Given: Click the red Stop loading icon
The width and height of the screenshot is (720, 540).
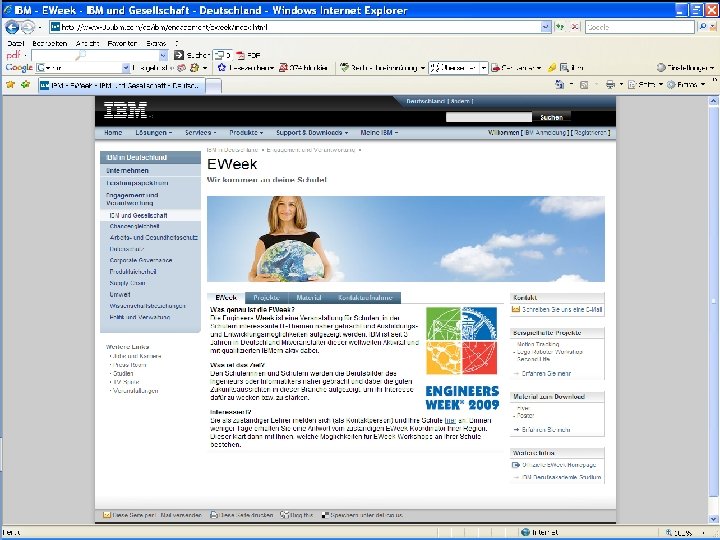Looking at the screenshot, I should point(575,27).
